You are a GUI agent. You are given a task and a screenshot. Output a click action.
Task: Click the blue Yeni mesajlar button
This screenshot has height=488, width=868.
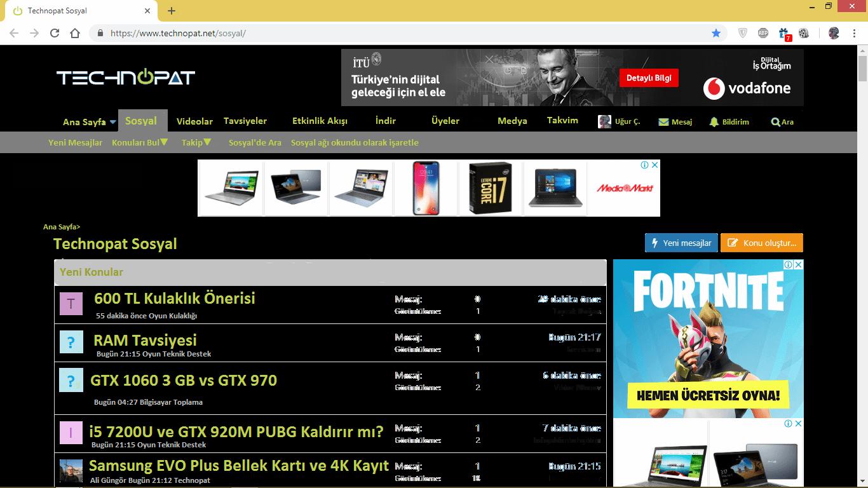[x=682, y=243]
